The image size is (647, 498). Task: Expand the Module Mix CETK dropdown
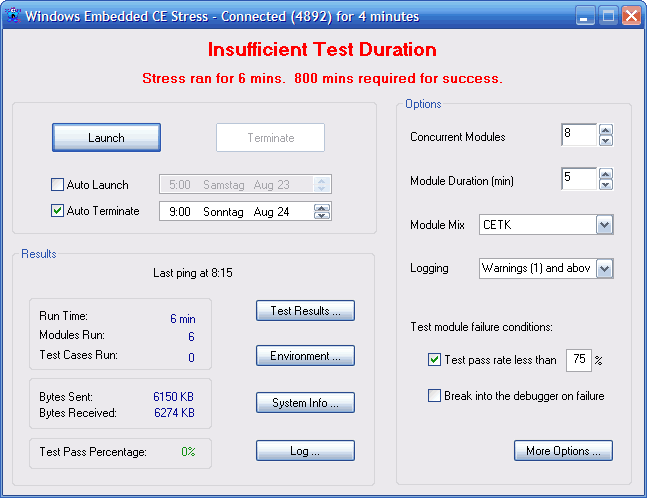tap(604, 225)
